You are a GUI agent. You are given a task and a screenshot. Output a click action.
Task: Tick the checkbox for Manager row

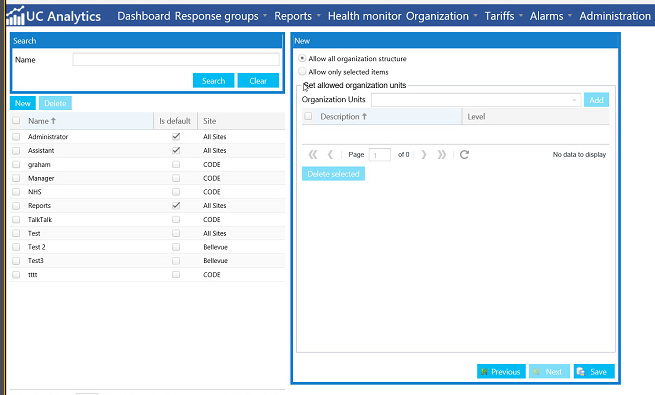coord(16,178)
